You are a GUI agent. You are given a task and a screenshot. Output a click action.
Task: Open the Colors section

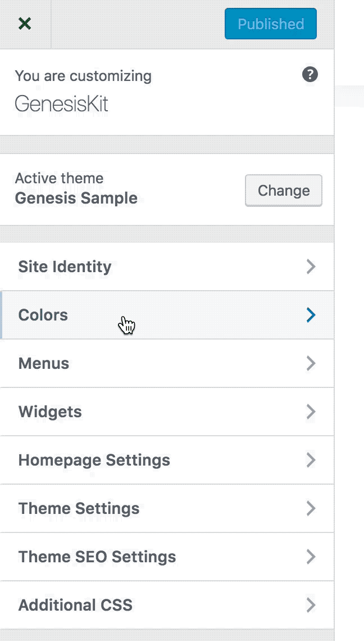(x=43, y=315)
